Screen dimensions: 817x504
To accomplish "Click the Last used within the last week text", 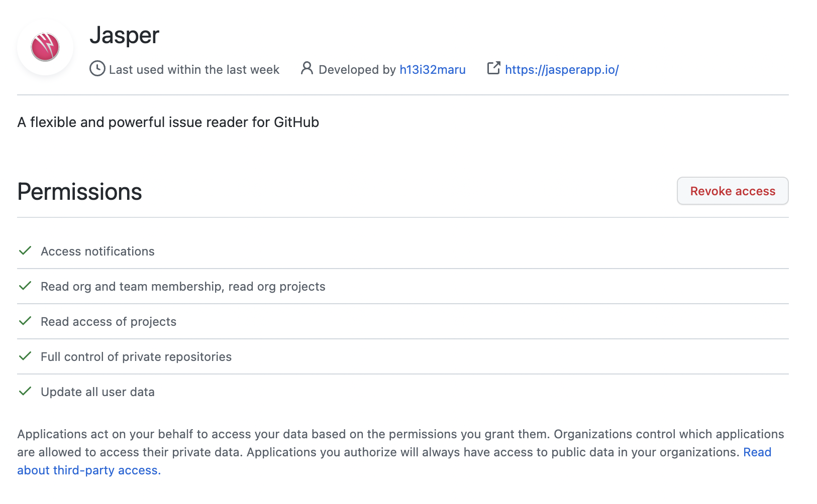I will coord(194,70).
